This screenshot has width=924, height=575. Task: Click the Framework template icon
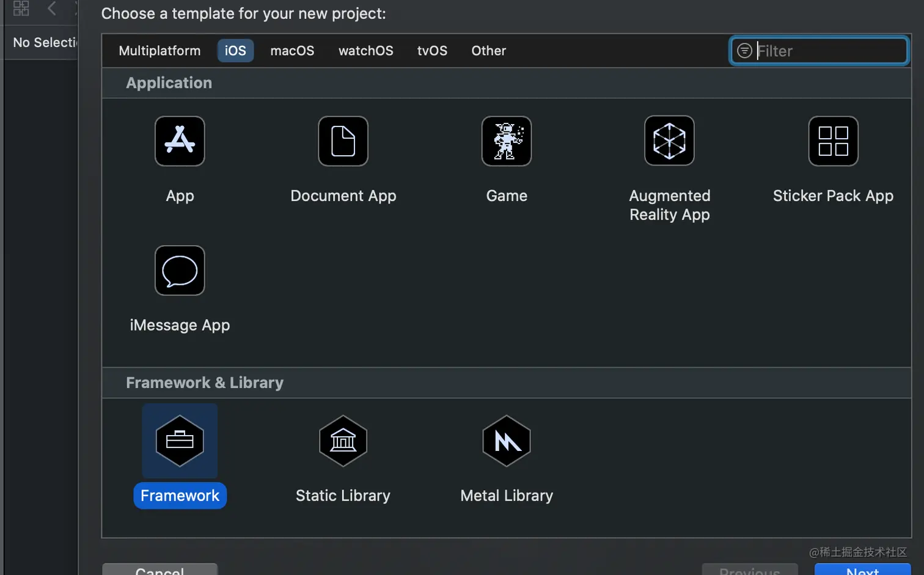click(180, 441)
